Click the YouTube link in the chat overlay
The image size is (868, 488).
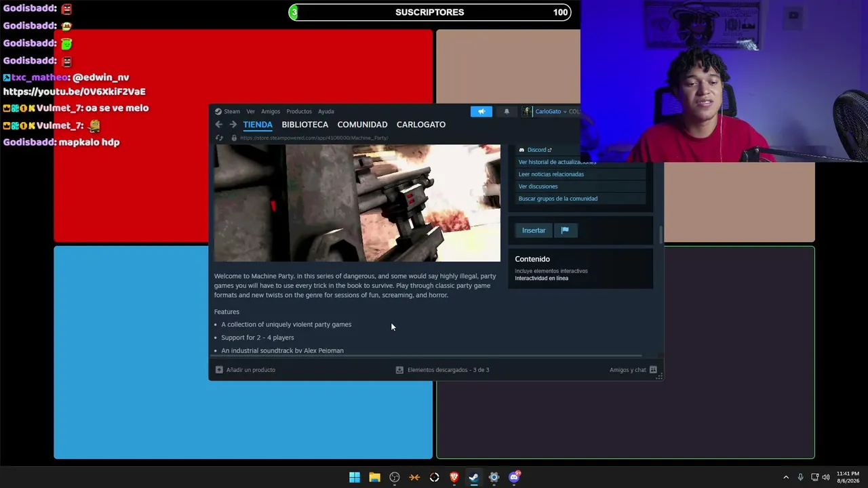coord(75,91)
